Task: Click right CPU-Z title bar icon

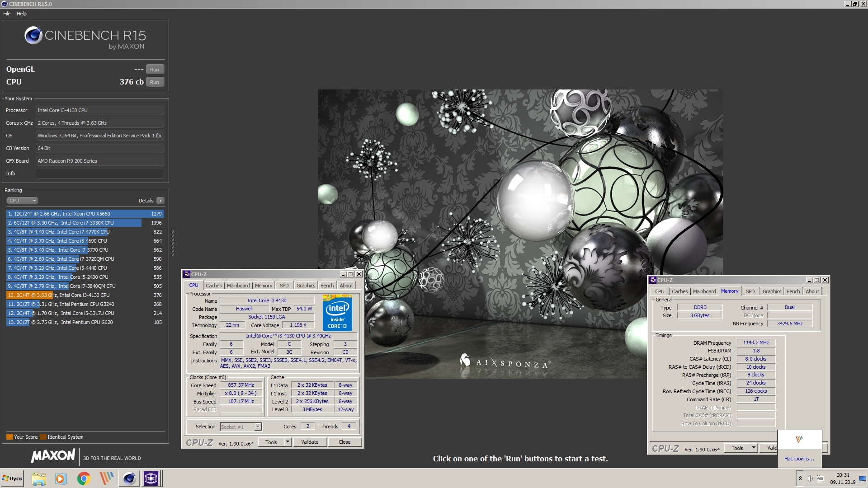Action: (653, 280)
